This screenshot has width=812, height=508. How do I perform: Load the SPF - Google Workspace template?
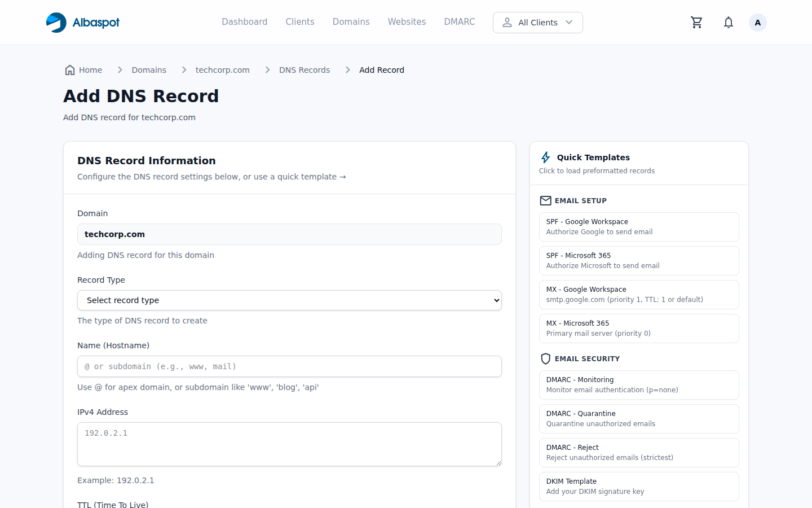pyautogui.click(x=638, y=226)
